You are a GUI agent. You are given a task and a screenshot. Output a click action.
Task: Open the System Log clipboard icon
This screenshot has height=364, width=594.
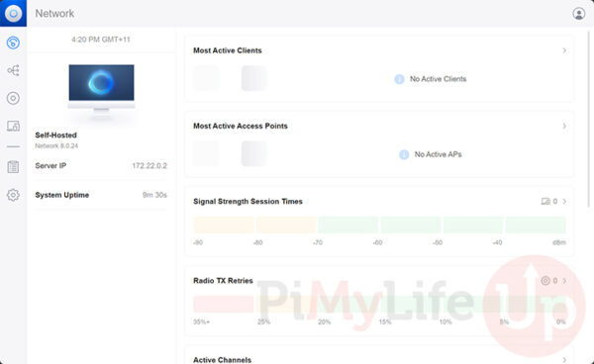point(13,167)
